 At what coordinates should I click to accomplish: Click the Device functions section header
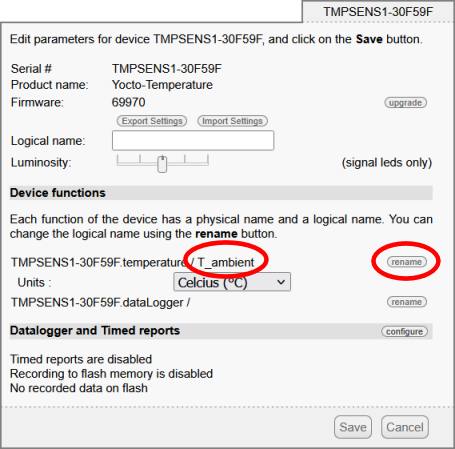pyautogui.click(x=221, y=193)
